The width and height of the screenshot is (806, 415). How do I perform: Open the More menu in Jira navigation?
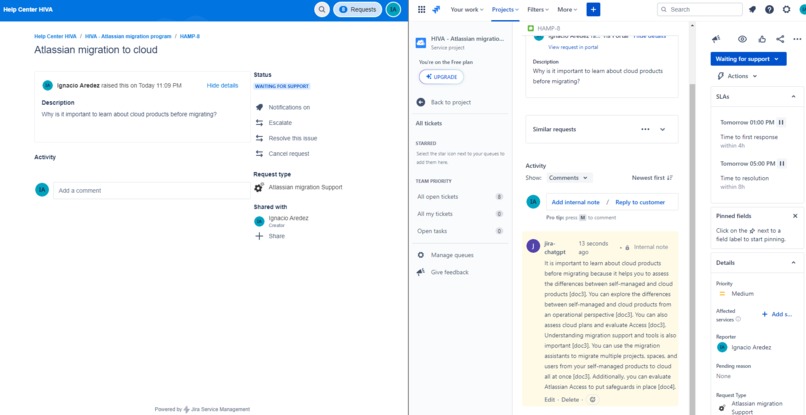tap(567, 9)
